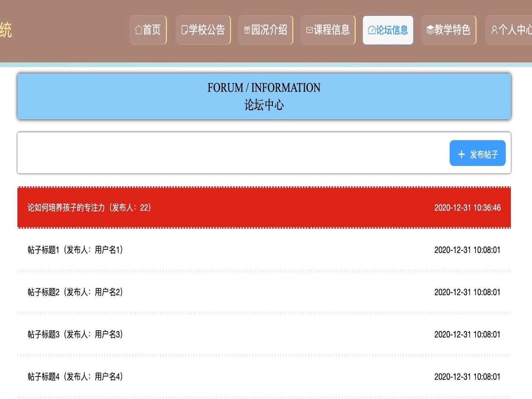
Task: Click the plus icon in 发布帖子 button
Action: point(461,154)
